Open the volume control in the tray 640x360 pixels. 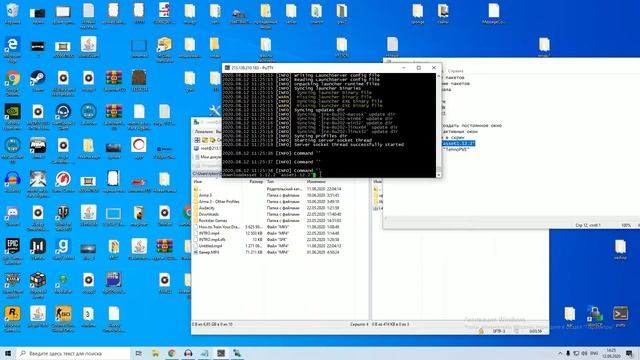[584, 353]
